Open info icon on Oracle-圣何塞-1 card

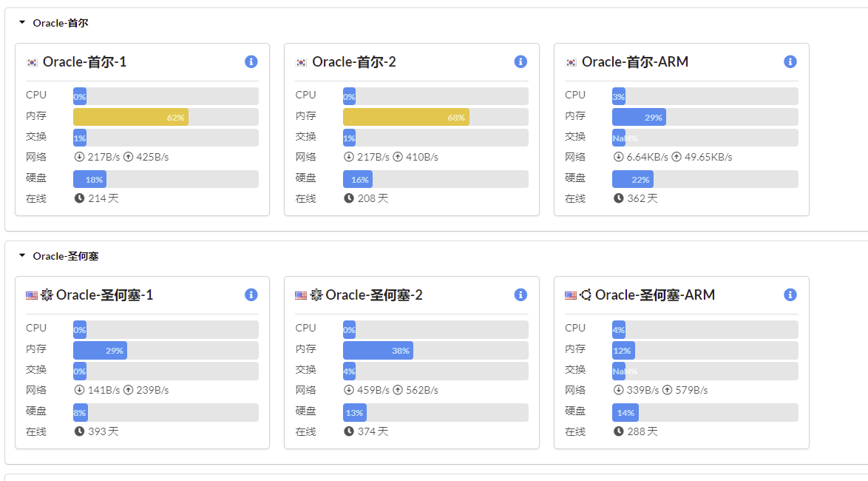251,295
